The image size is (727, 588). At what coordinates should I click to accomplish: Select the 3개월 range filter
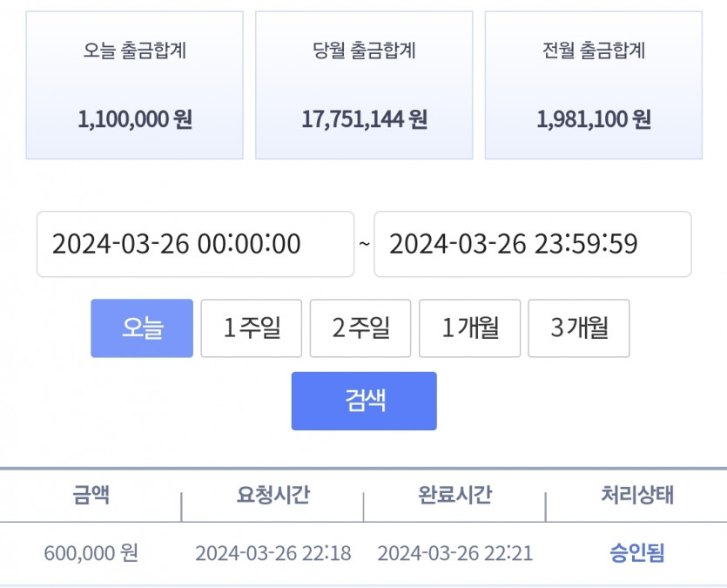click(x=579, y=328)
